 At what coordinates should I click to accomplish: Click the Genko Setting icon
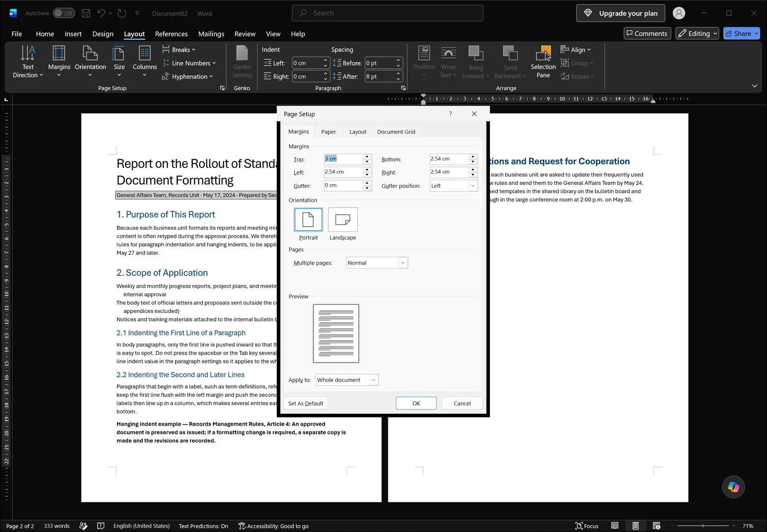242,61
